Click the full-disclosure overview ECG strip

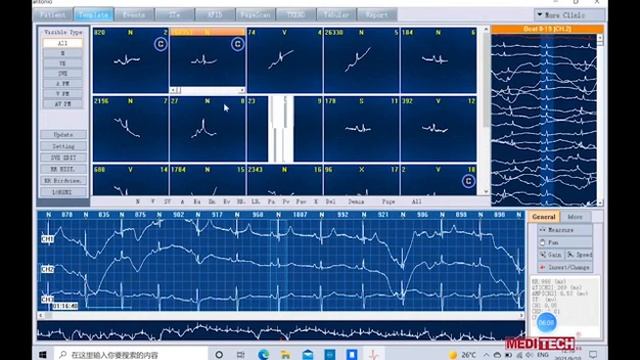[x=281, y=331]
